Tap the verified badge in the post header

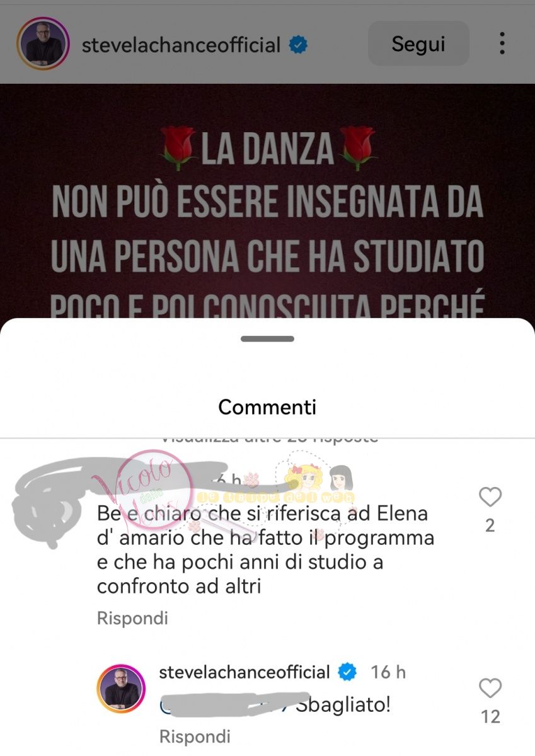(x=298, y=45)
